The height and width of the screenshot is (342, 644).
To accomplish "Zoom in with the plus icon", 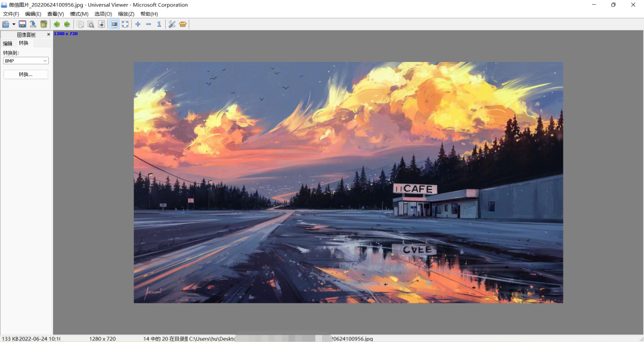I will 138,24.
